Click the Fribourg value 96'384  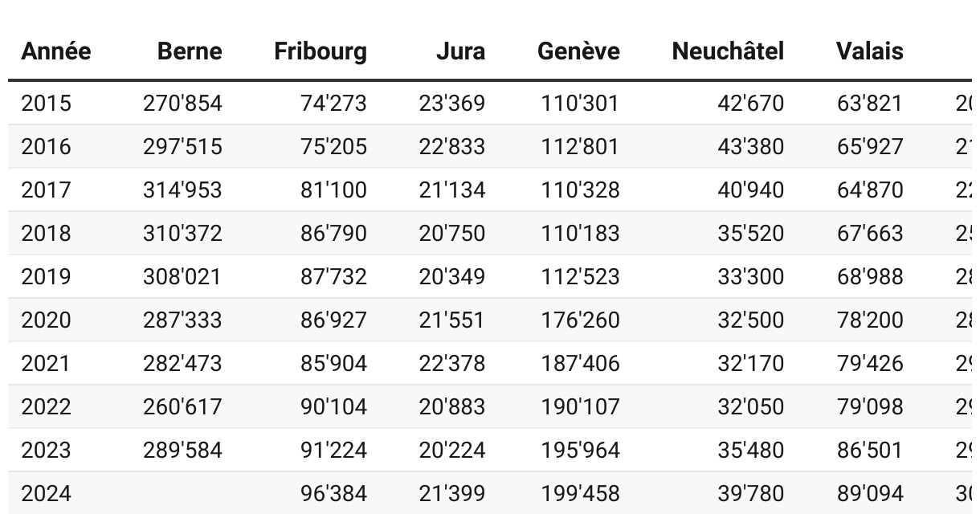(x=333, y=494)
